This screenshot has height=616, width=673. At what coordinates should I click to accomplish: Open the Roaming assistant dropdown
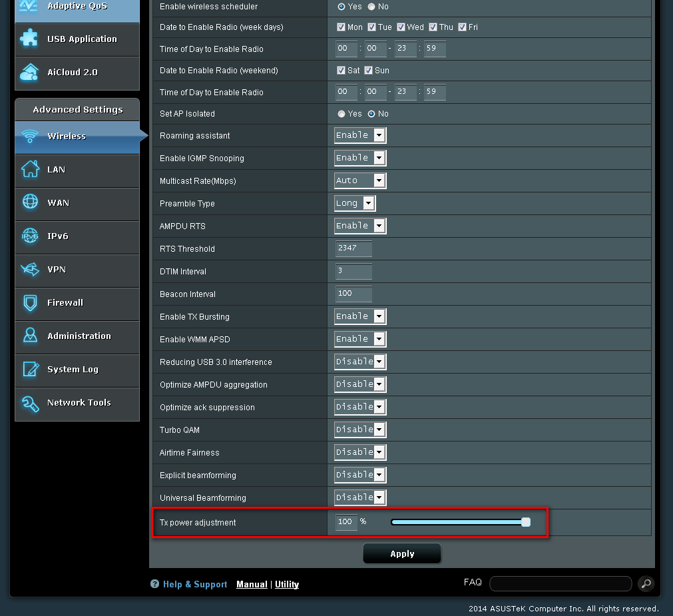tap(359, 136)
